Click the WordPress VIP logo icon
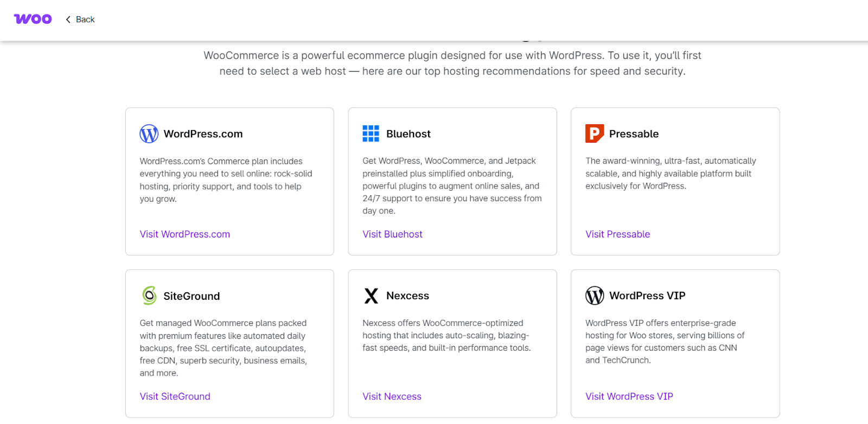Image resolution: width=868 pixels, height=424 pixels. tap(594, 295)
